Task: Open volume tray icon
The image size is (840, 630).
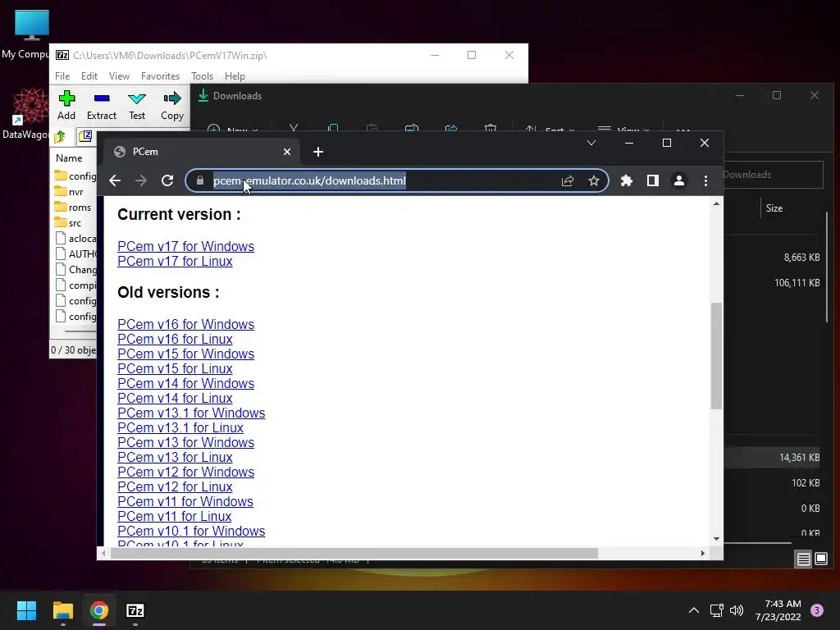Action: [x=737, y=610]
